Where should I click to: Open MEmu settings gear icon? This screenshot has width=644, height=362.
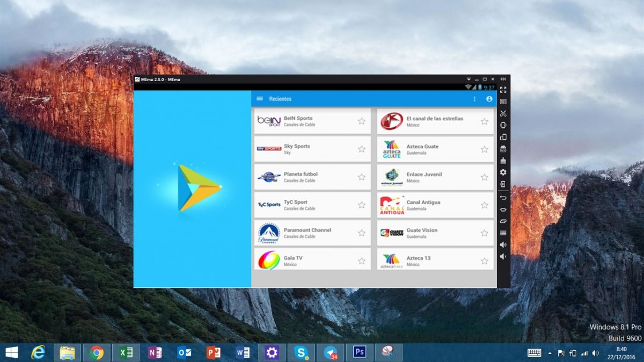(x=503, y=172)
